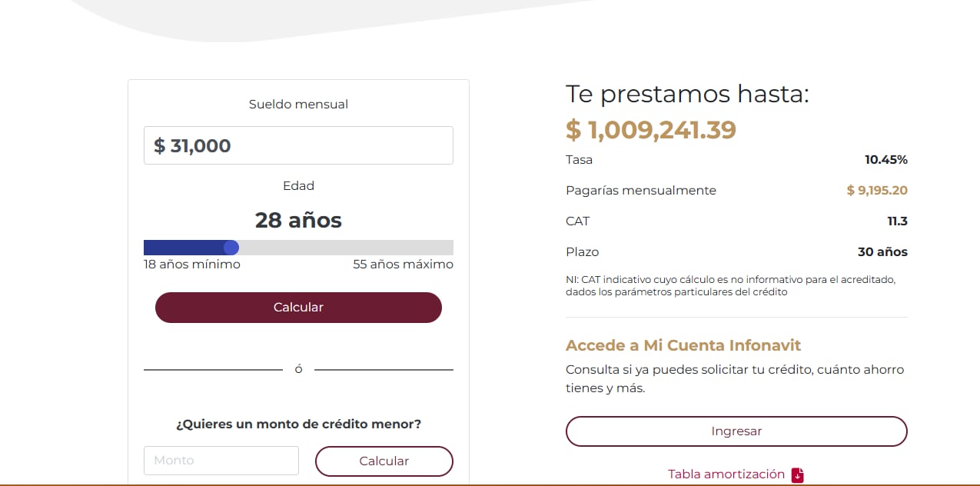Click the Accede a Mi Cuenta Infonavit heading
The width and height of the screenshot is (980, 486).
[x=683, y=345]
